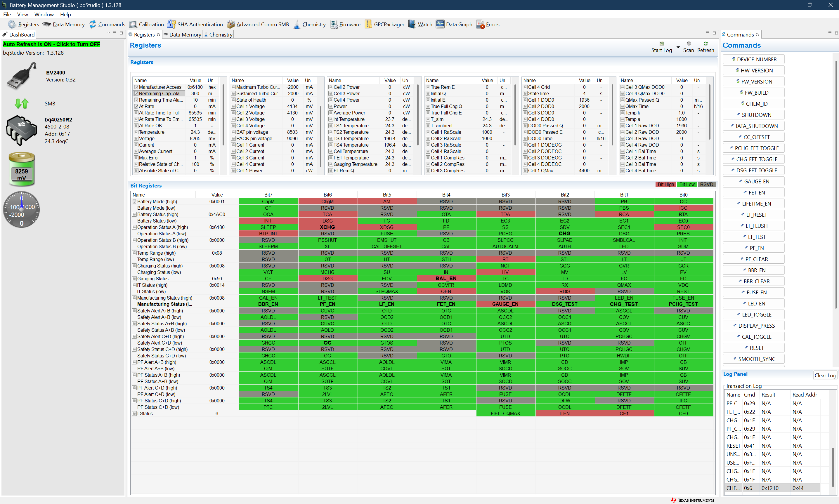
Task: Click the current gauge dial in DashBoard
Action: pos(22,209)
